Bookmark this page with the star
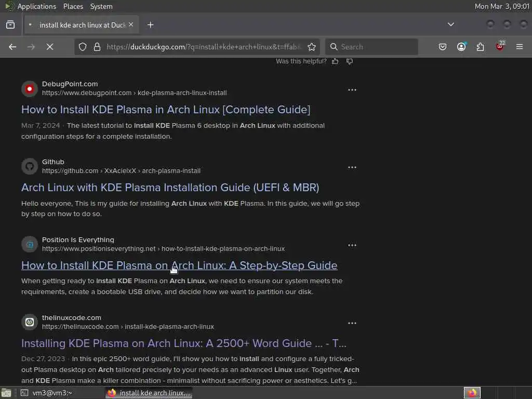 [x=312, y=47]
